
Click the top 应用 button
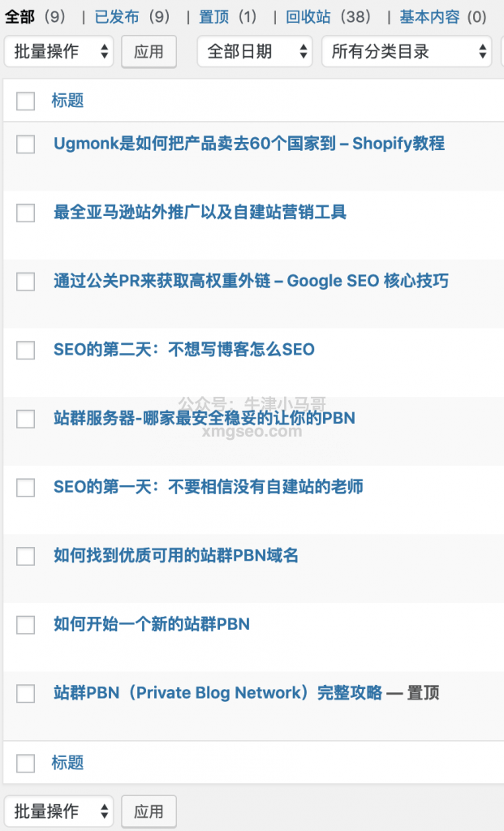pos(149,52)
